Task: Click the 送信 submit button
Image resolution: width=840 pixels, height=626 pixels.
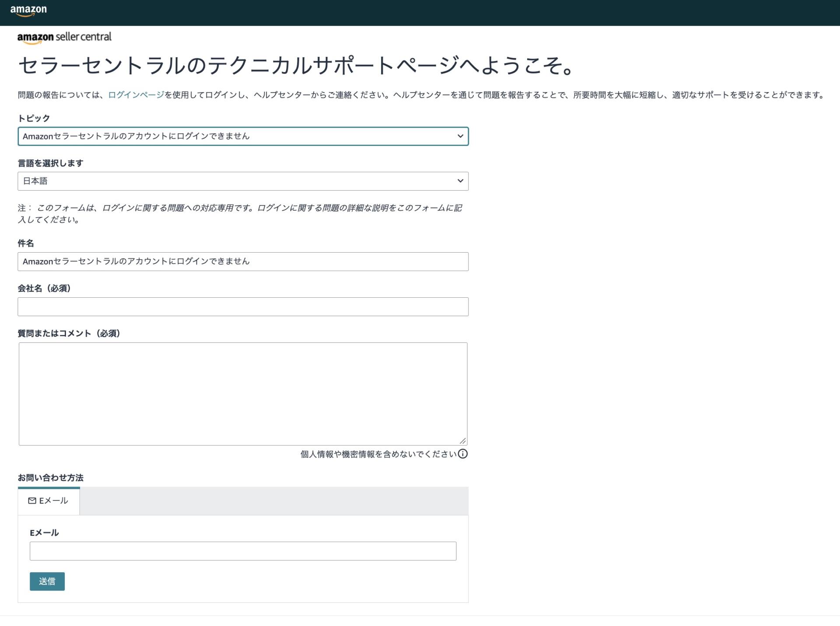Action: click(x=47, y=581)
